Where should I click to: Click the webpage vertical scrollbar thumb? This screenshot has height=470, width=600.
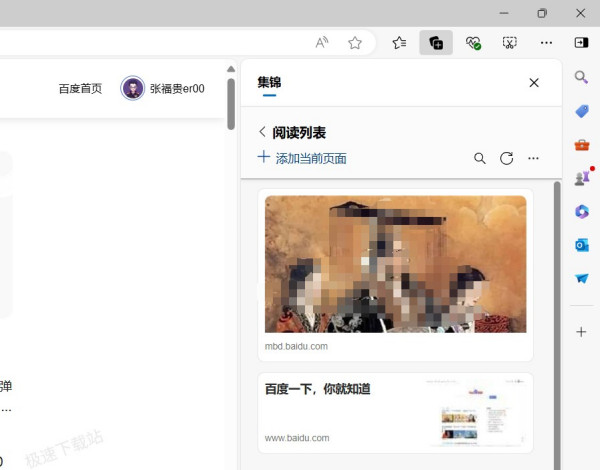(231, 104)
